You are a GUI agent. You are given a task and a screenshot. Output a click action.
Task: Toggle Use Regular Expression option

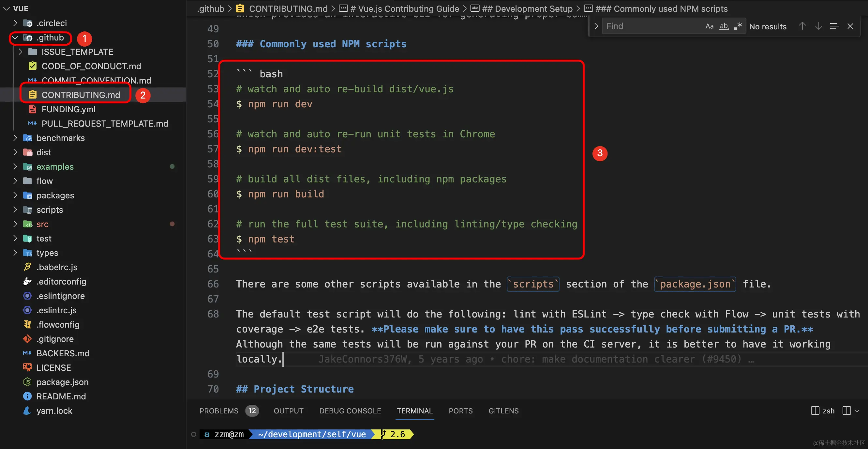(738, 26)
